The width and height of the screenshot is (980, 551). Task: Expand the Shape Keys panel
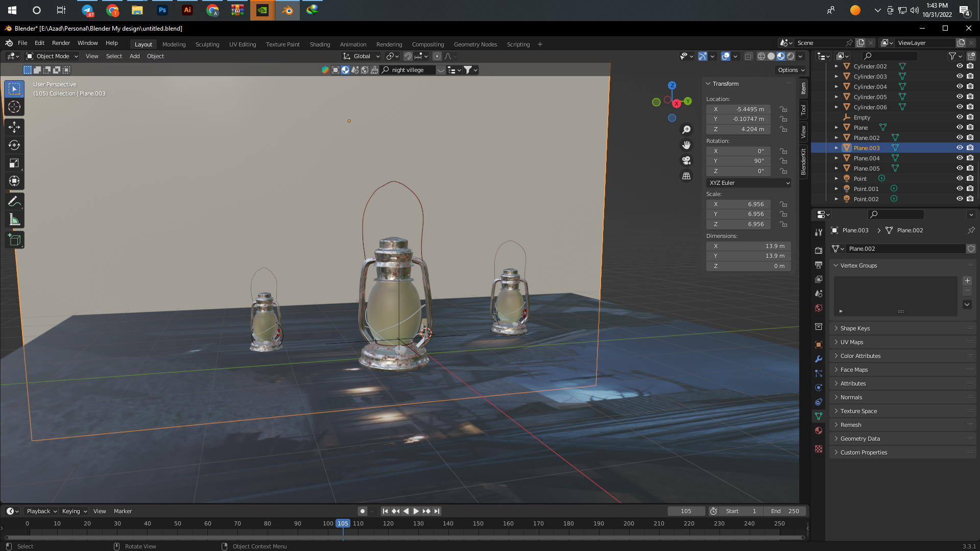(x=902, y=328)
